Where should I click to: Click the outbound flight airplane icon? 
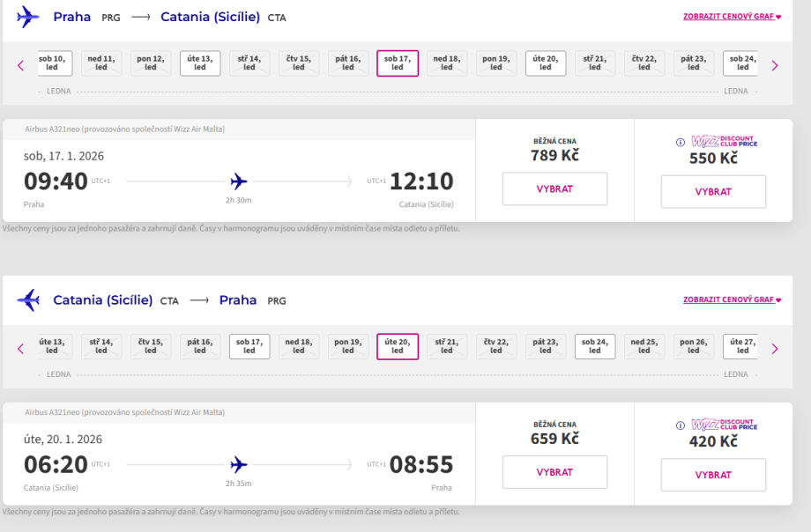point(28,17)
